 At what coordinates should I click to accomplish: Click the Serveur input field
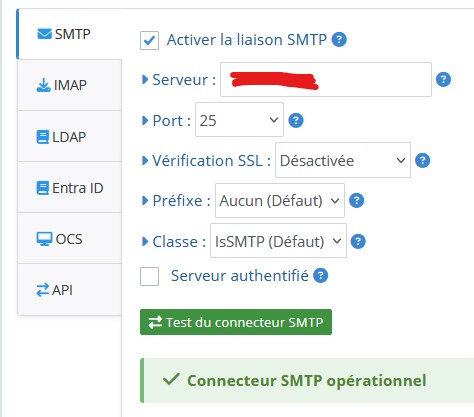click(326, 80)
